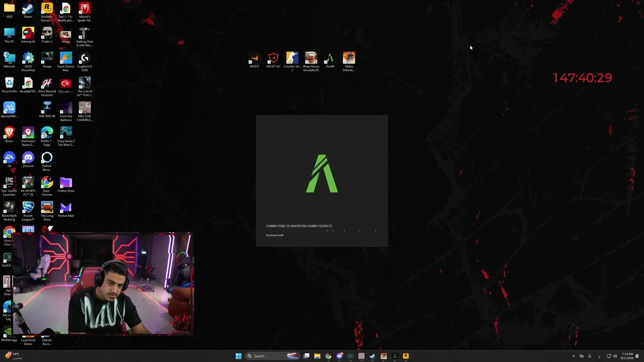
Task: Select EA SPORTS FC 26 shortcut
Action: (x=28, y=187)
